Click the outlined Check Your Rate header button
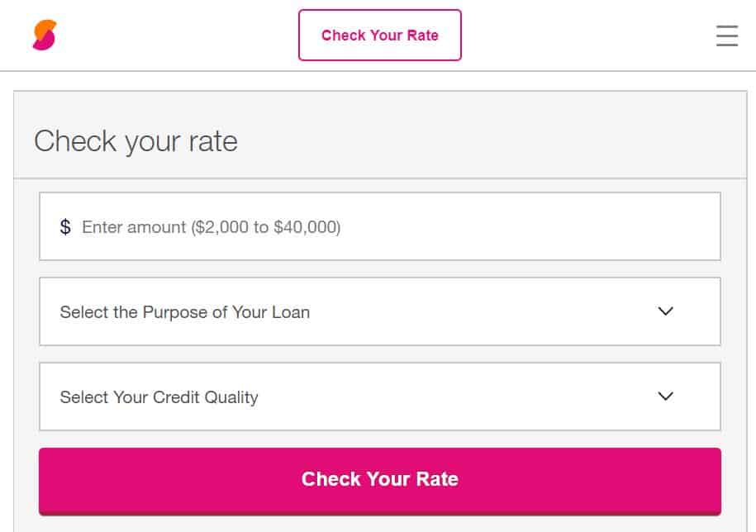 379,35
